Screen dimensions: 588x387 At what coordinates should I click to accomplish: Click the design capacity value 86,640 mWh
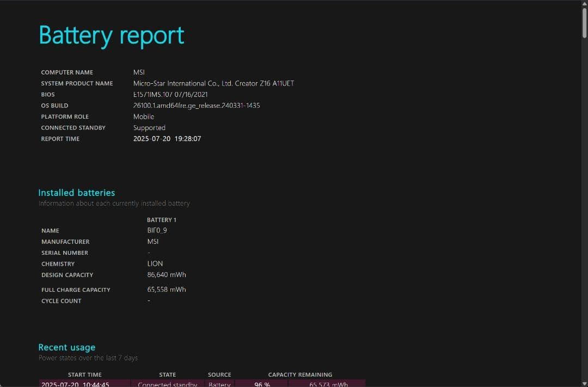coord(167,275)
